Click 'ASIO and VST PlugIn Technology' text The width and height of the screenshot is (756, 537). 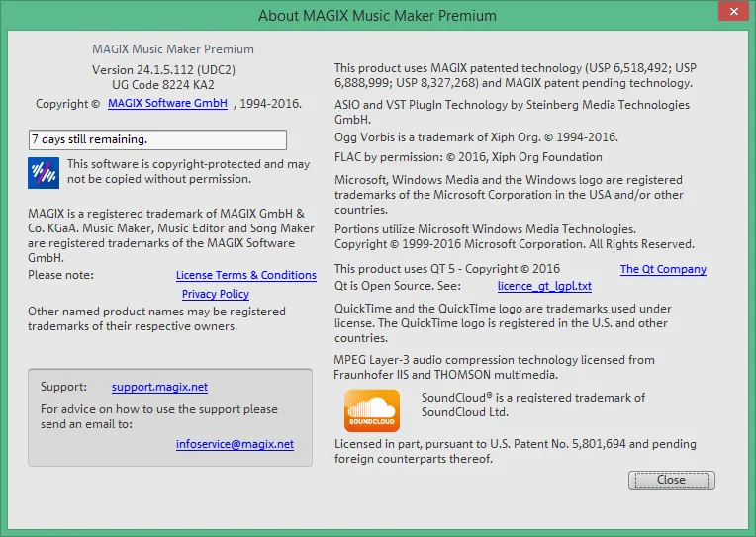512,112
